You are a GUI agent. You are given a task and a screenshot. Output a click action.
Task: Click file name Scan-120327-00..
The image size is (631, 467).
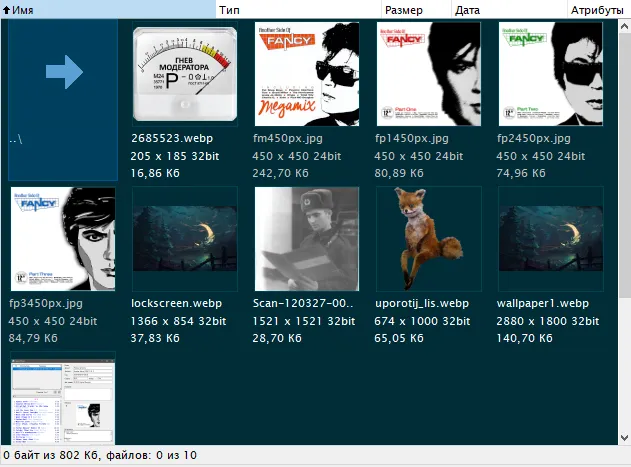(x=303, y=303)
